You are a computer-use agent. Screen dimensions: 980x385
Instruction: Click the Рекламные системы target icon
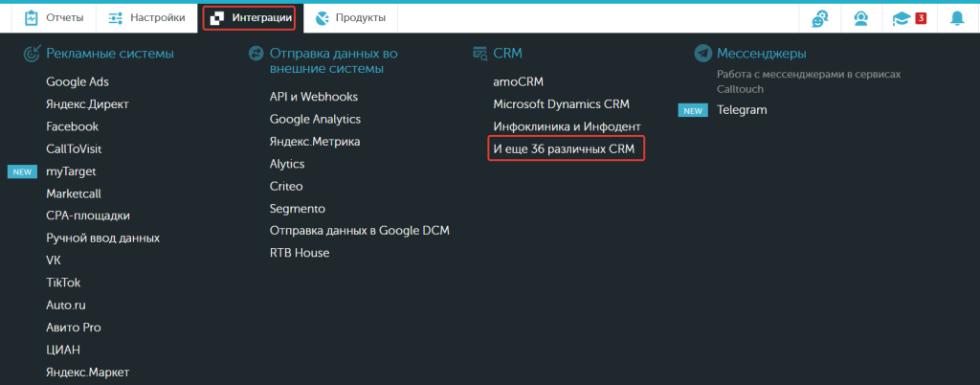(x=32, y=54)
